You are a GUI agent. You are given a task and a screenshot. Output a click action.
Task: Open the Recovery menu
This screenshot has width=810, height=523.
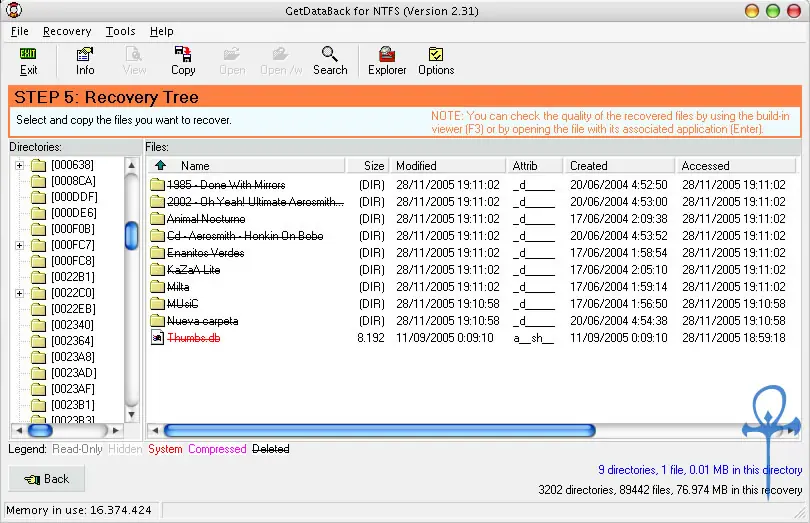point(67,32)
